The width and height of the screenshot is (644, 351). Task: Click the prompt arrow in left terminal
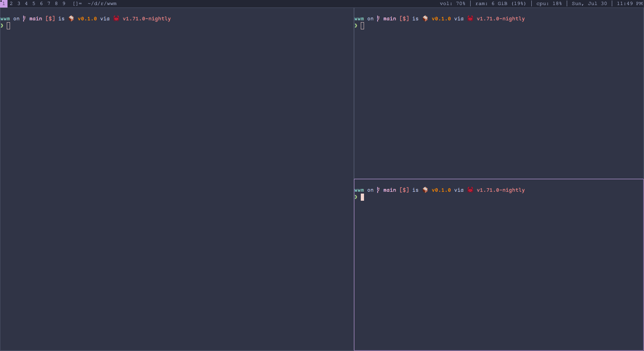(2, 26)
